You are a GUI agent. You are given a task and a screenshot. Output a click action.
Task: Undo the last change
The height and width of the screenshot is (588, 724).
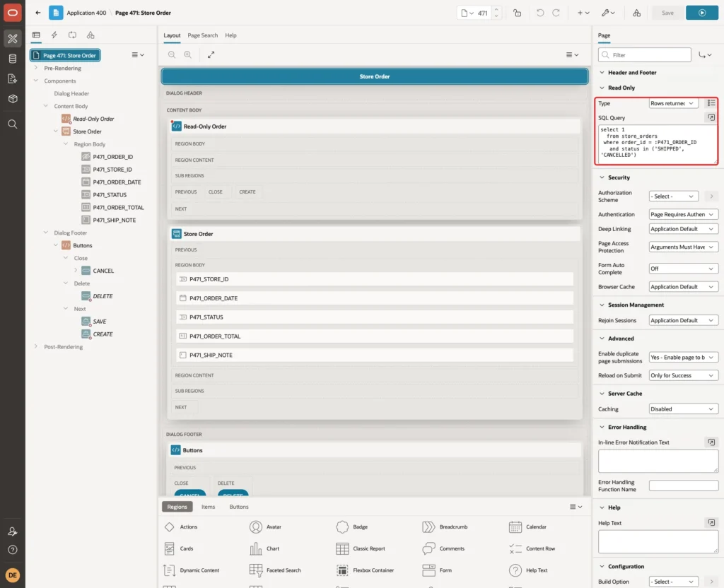[x=539, y=13]
